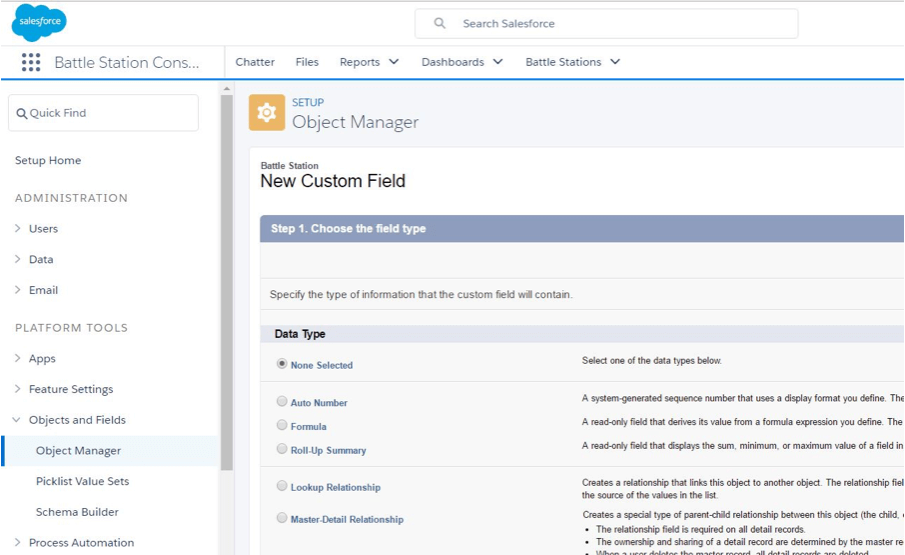
Task: Click the Auto Number label text
Action: (x=319, y=403)
